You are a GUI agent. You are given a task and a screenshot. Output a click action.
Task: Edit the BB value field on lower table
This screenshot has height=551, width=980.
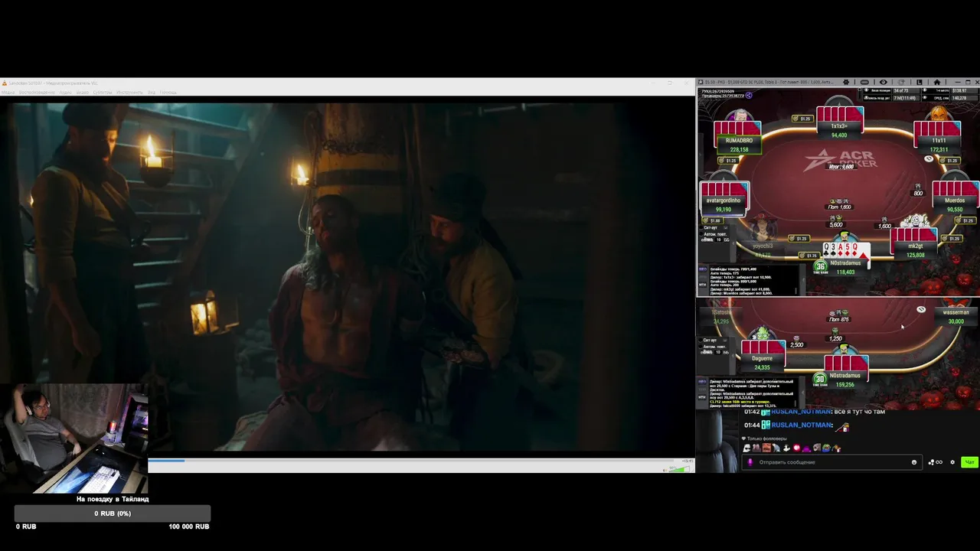717,352
